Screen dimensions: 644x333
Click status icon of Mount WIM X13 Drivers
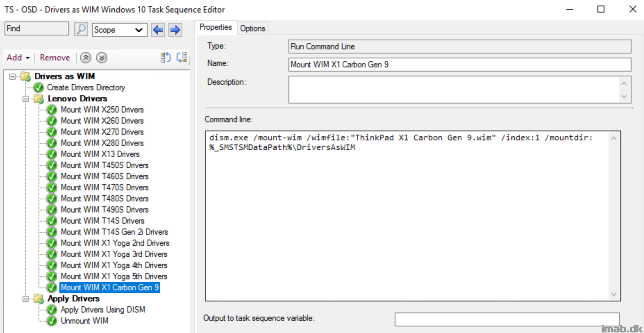tap(52, 154)
